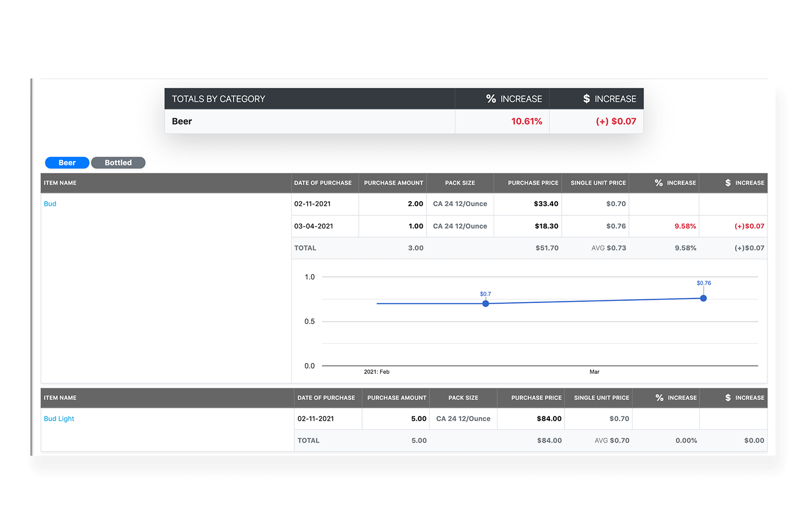This screenshot has width=805, height=532.
Task: Click Item Name header in Bud table
Action: (x=60, y=183)
